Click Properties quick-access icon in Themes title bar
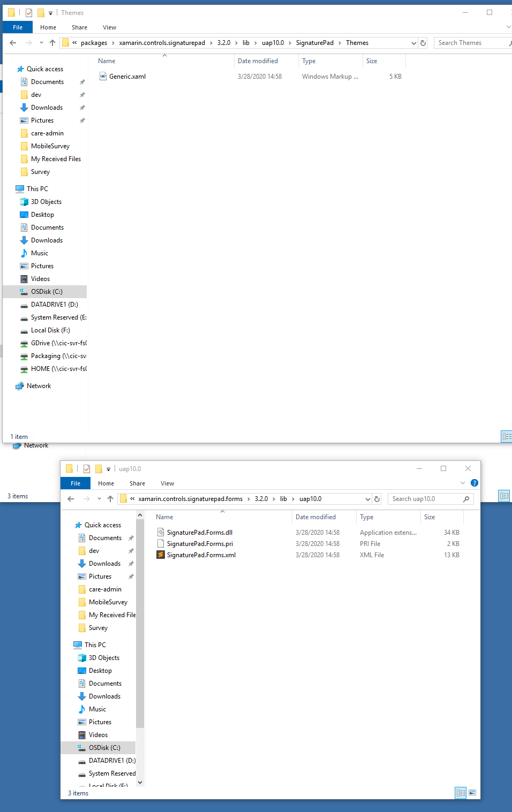512x812 pixels. (29, 13)
